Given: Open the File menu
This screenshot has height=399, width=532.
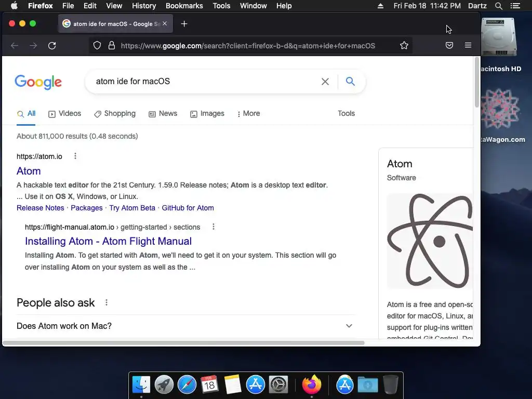Looking at the screenshot, I should click(68, 6).
